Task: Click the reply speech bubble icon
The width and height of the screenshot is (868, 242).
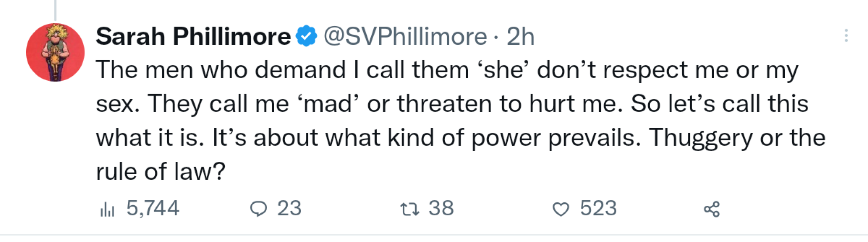Action: pos(259,209)
